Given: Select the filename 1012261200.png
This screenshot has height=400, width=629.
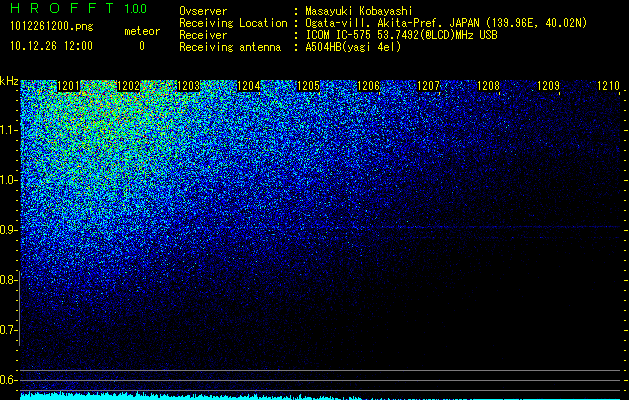Looking at the screenshot, I should click(51, 26).
